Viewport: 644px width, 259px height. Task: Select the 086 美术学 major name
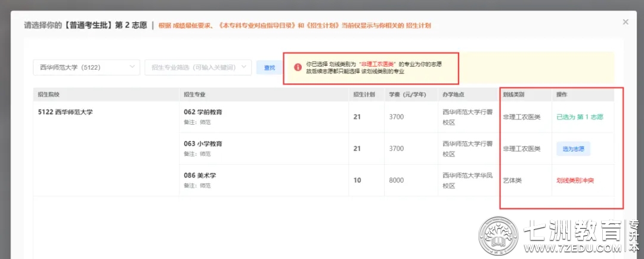click(200, 175)
